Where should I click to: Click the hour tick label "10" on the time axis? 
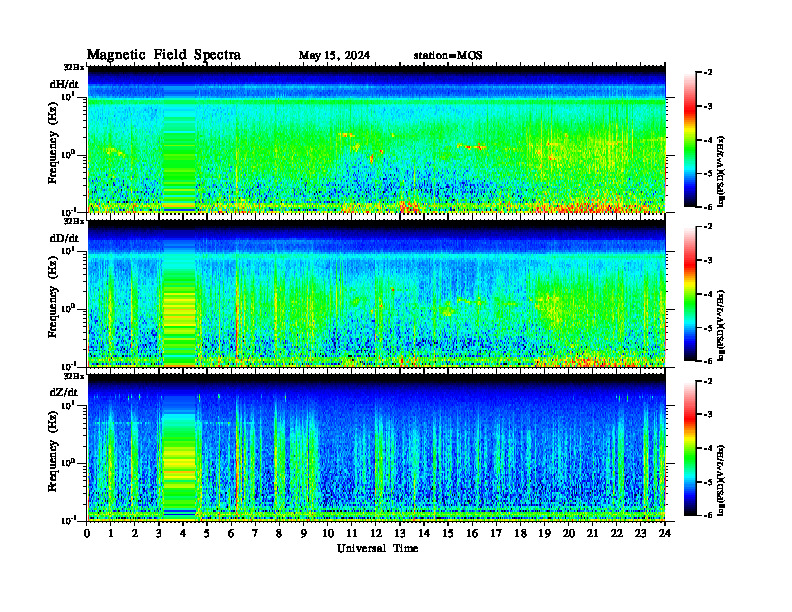(x=328, y=533)
